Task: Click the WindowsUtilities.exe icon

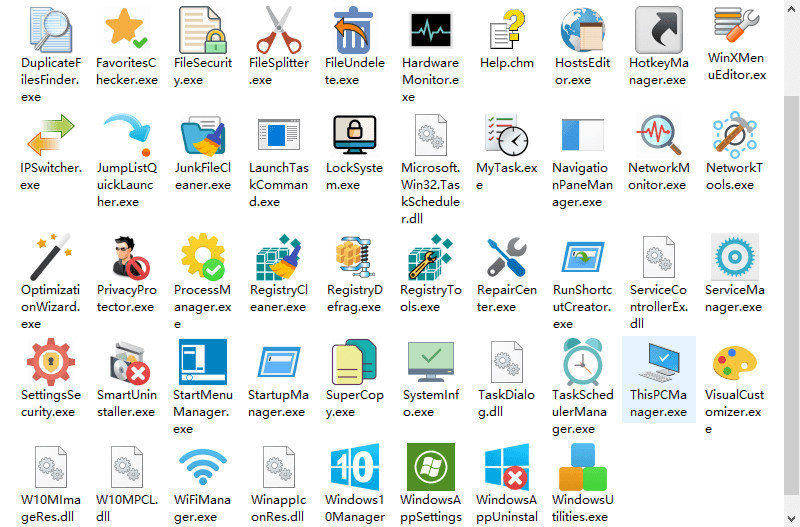Action: coord(582,467)
